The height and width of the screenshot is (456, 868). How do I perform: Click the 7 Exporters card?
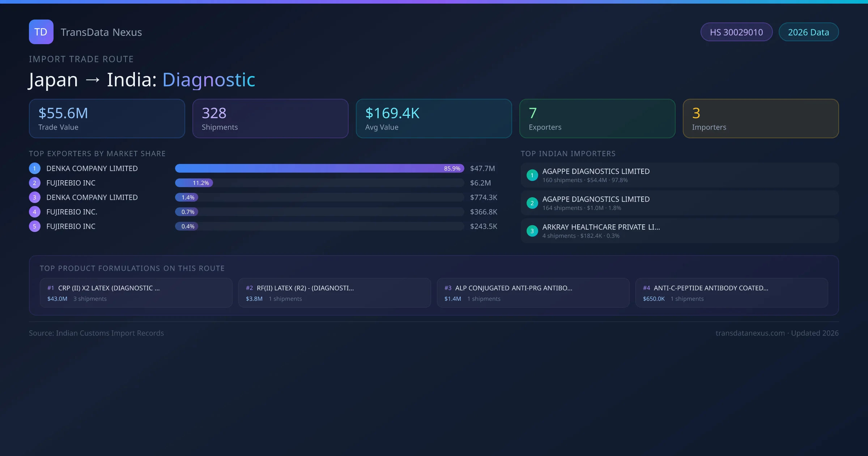597,118
